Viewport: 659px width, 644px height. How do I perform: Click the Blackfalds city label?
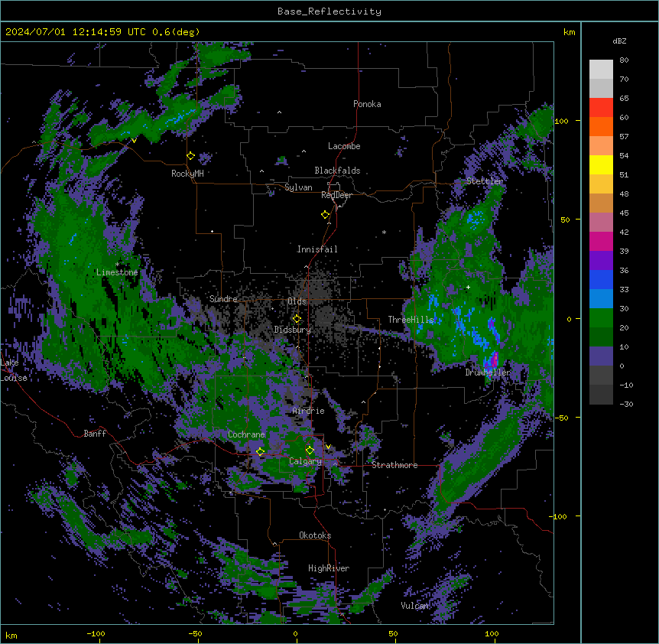coord(337,171)
